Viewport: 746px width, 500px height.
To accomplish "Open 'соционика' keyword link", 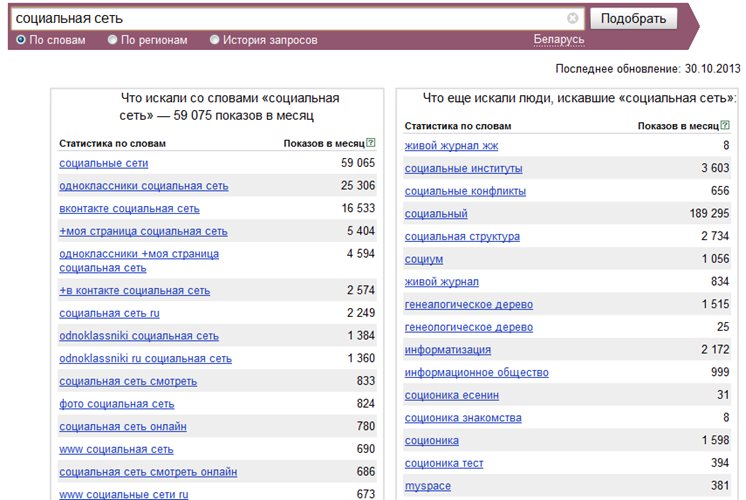I will [x=432, y=441].
